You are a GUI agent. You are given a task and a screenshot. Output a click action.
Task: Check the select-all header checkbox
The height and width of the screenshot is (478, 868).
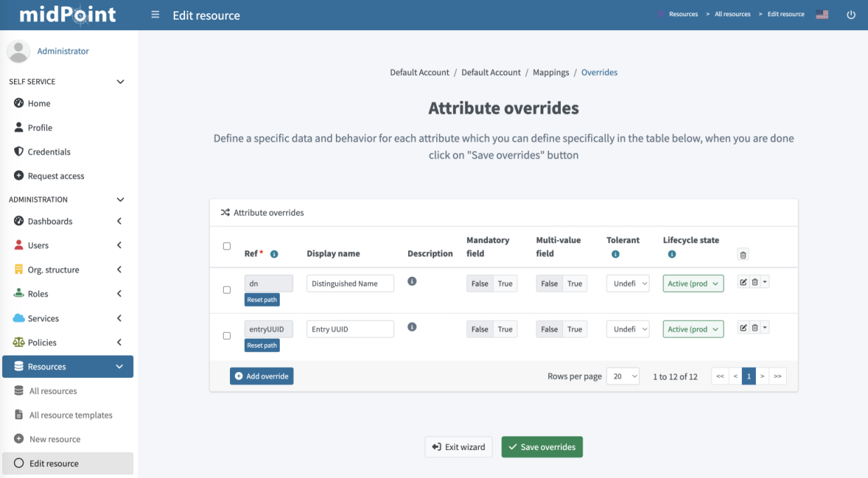[226, 246]
